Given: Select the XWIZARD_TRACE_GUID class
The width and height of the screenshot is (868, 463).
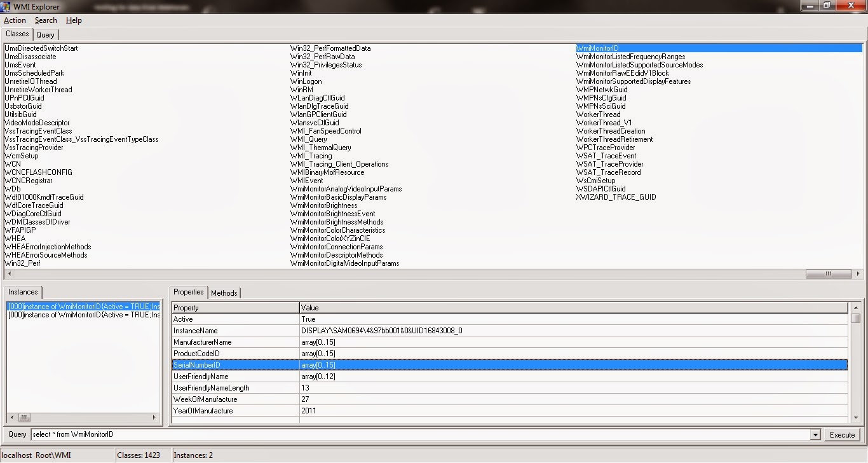Looking at the screenshot, I should pos(616,197).
